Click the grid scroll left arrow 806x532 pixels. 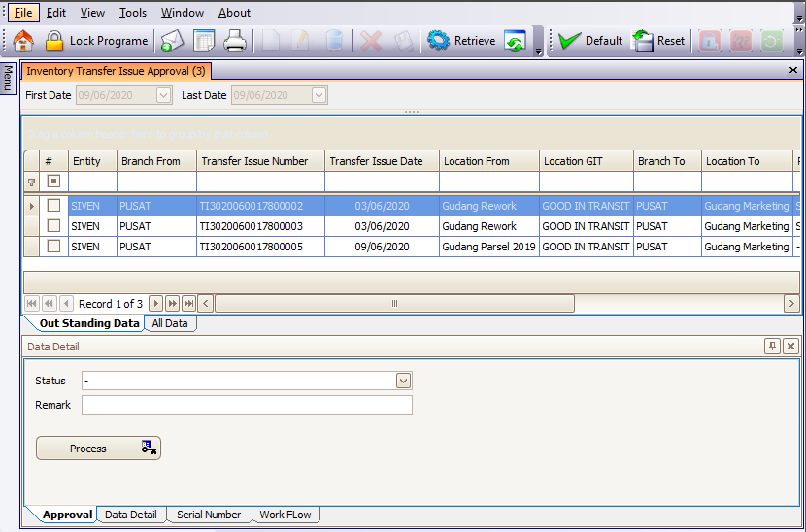pyautogui.click(x=206, y=304)
